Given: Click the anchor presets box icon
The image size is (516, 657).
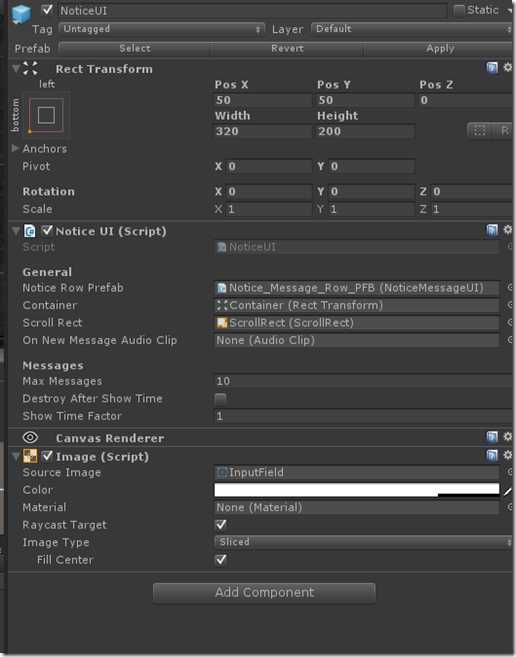Looking at the screenshot, I should pos(46,115).
